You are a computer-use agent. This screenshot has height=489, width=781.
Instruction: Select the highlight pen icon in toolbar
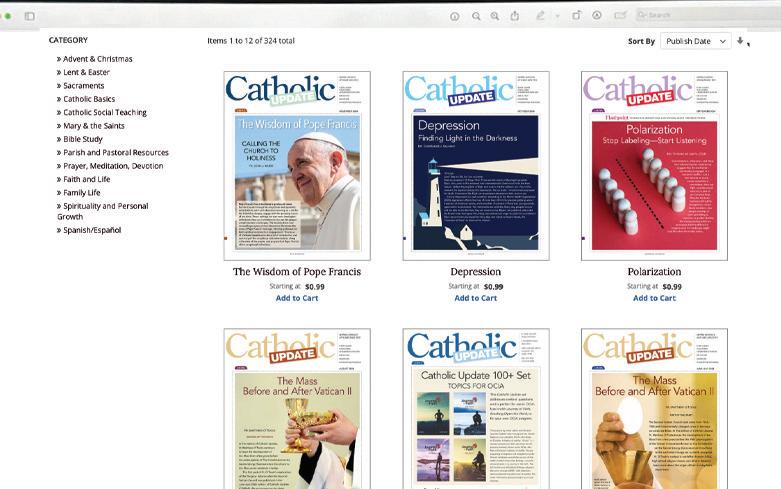point(540,16)
